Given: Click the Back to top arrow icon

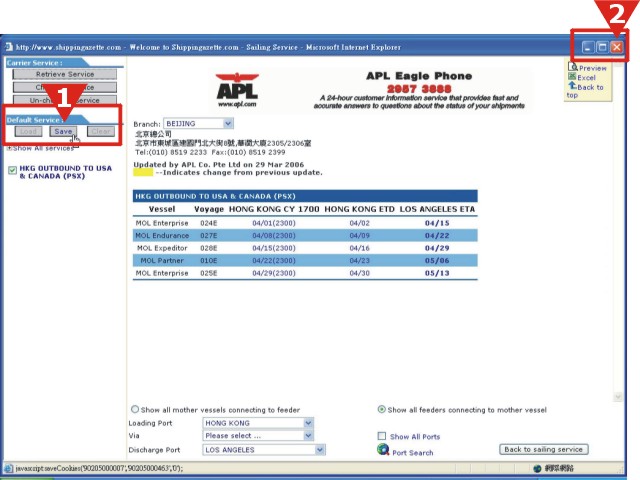Looking at the screenshot, I should 572,85.
